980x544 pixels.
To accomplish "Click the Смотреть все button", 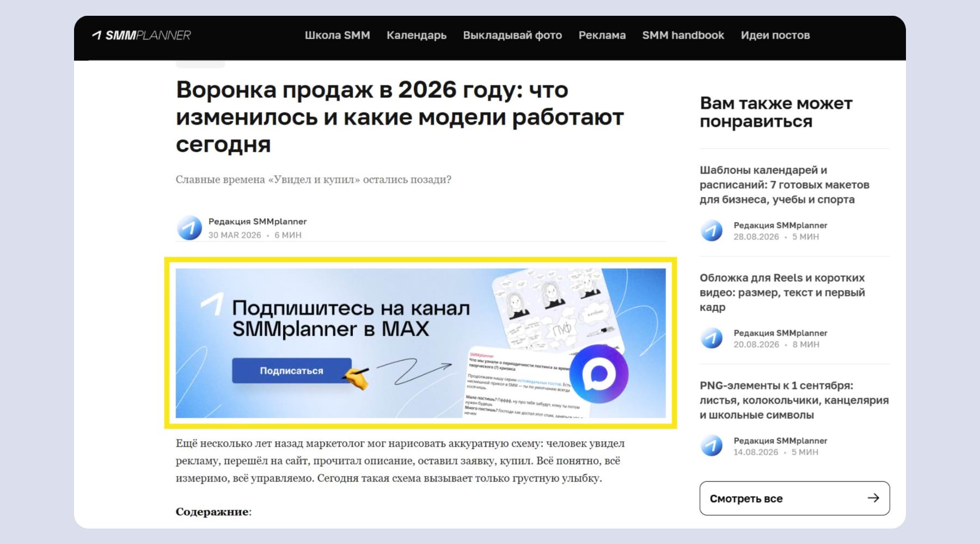I will tap(794, 498).
